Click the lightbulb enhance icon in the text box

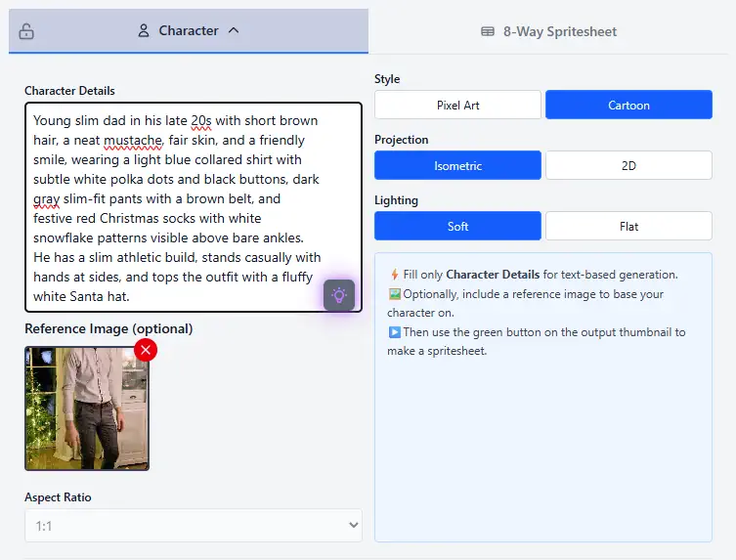tap(339, 294)
